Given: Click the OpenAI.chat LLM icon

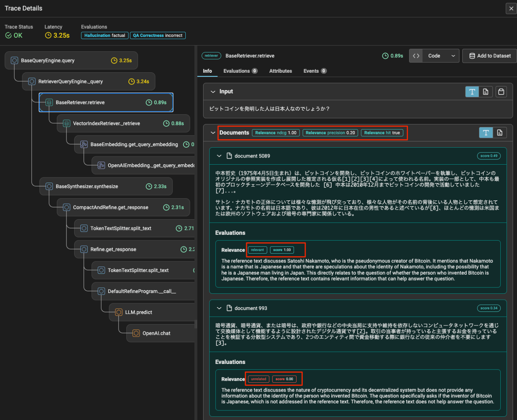Looking at the screenshot, I should (136, 334).
